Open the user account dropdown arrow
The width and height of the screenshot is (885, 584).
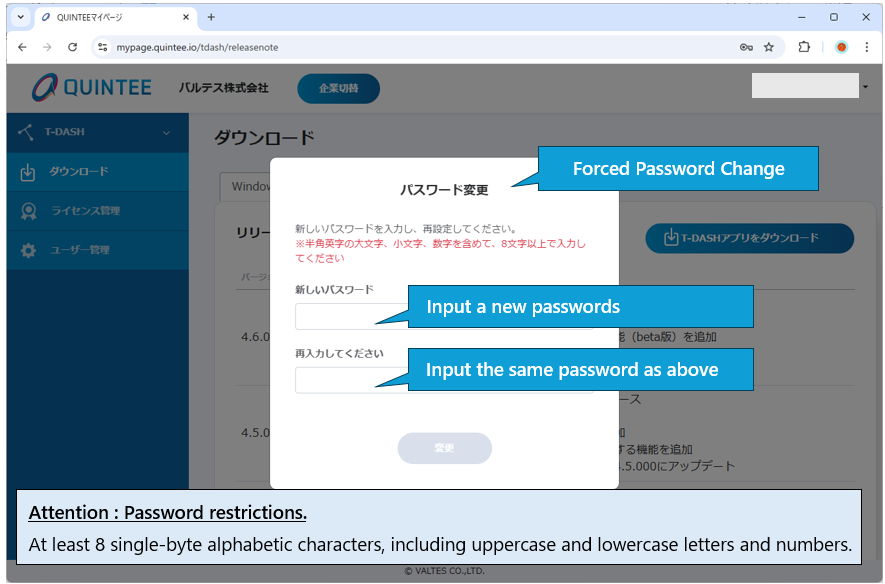point(864,88)
